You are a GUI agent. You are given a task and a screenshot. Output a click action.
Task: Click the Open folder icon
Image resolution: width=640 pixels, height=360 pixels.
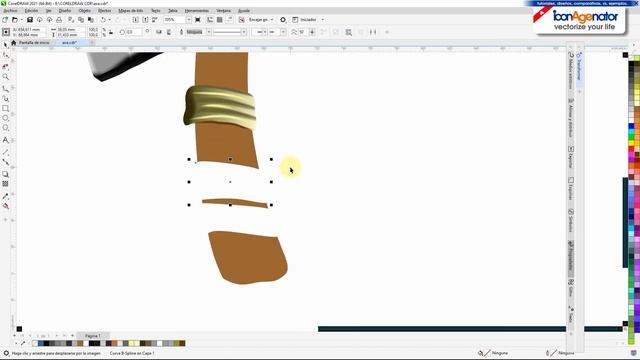click(x=15, y=20)
